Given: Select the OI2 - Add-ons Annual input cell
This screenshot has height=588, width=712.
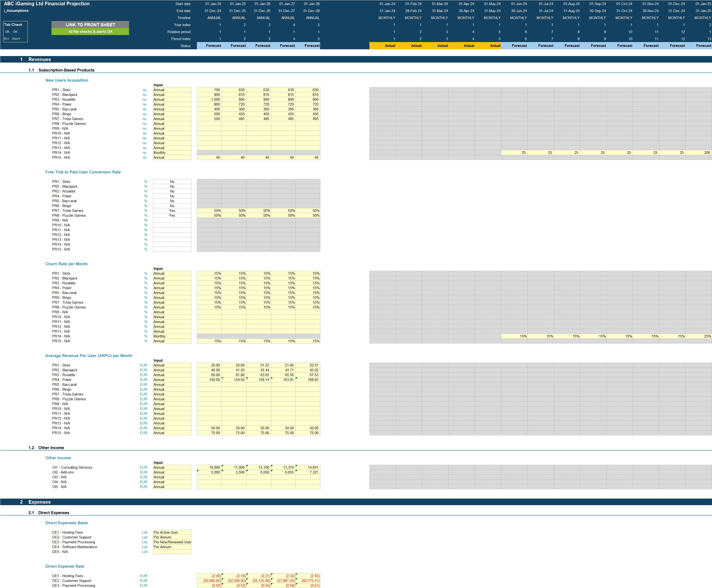Looking at the screenshot, I should [172, 472].
